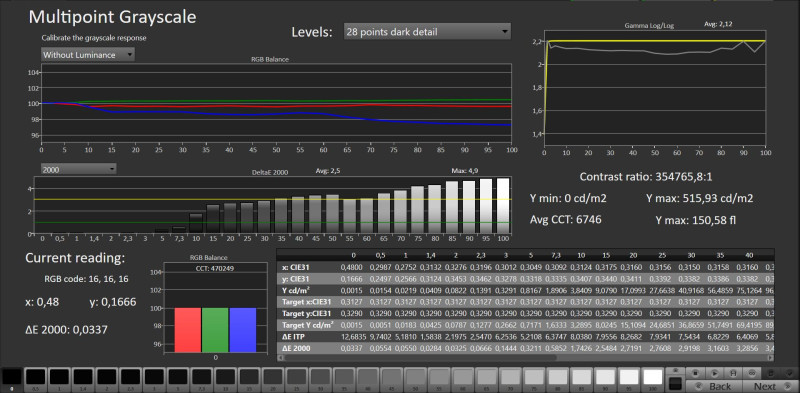Click the continuous loop read icon
The image size is (800, 393).
752,373
